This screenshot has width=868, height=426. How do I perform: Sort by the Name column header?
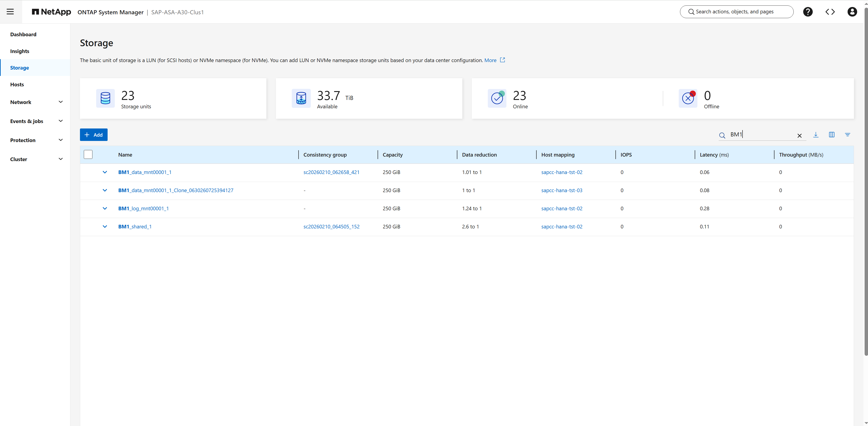(125, 155)
